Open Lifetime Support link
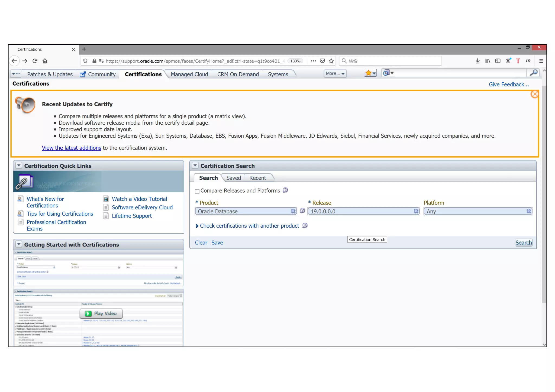The width and height of the screenshot is (555, 392). tap(132, 216)
